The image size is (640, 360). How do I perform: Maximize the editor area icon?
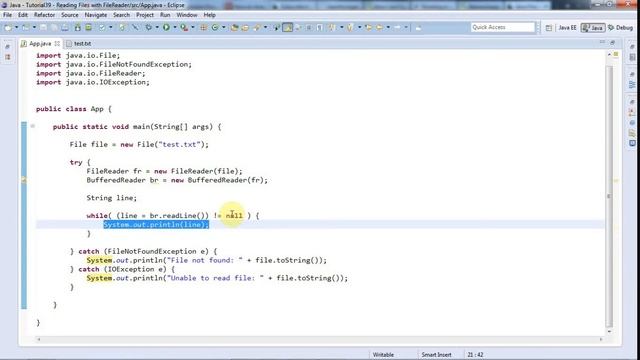(612, 42)
